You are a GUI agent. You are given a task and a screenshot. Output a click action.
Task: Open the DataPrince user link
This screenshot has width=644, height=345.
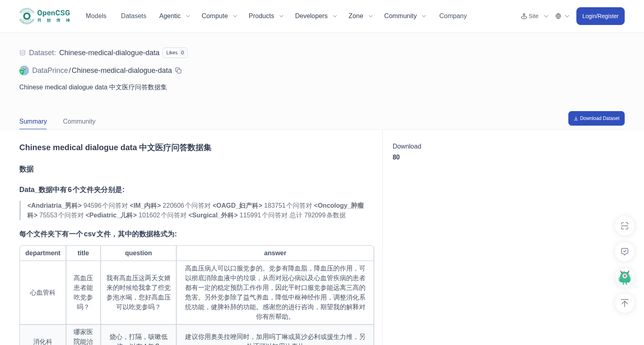click(x=50, y=70)
